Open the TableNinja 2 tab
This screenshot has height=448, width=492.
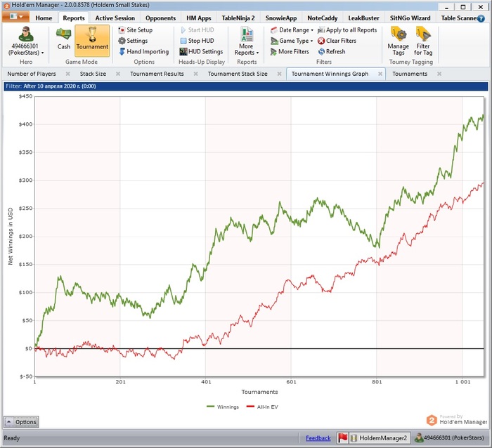(x=238, y=18)
